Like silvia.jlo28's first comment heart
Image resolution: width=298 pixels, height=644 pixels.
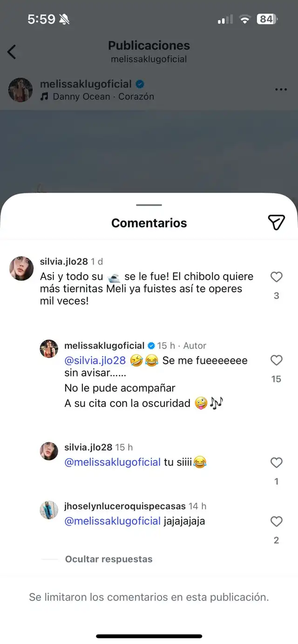tap(276, 277)
